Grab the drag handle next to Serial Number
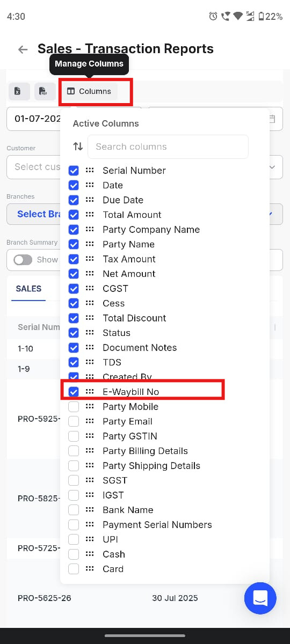This screenshot has width=290, height=644. pos(90,171)
